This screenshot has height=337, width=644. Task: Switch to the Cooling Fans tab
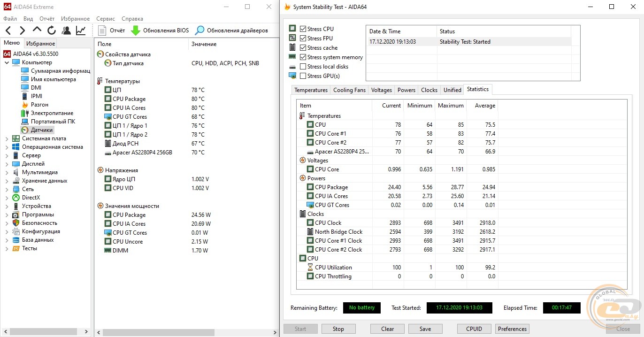(349, 90)
